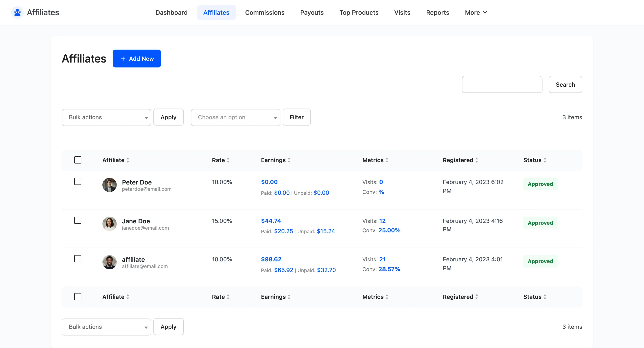Click the Add New button

[137, 59]
